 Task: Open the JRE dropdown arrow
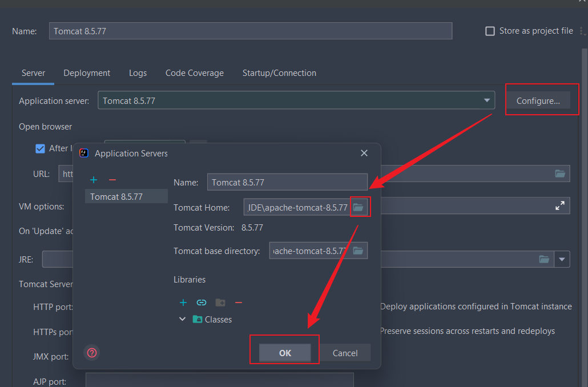tap(562, 259)
